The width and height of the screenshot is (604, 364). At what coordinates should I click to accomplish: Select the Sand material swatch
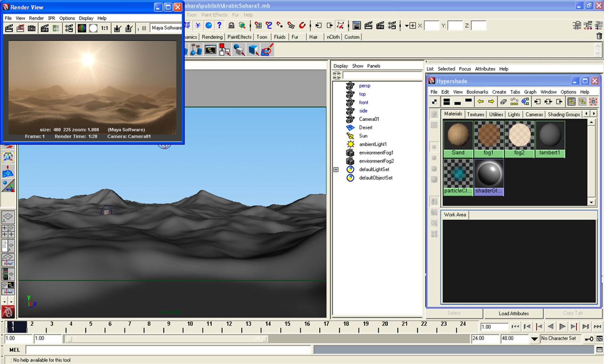point(458,139)
